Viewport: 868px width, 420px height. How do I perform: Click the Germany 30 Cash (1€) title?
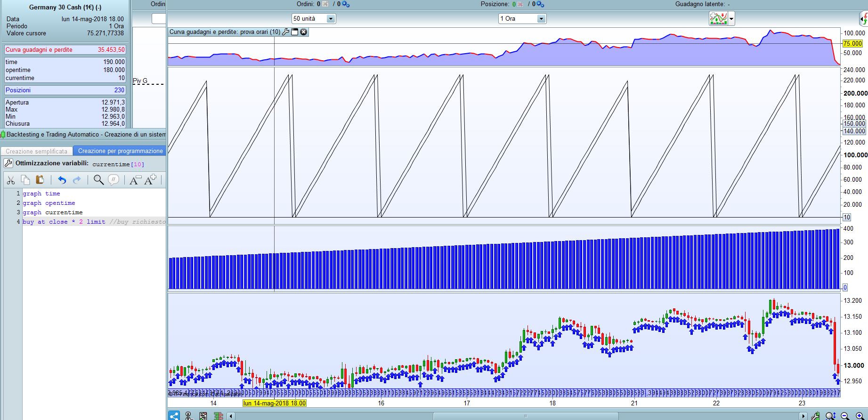65,8
